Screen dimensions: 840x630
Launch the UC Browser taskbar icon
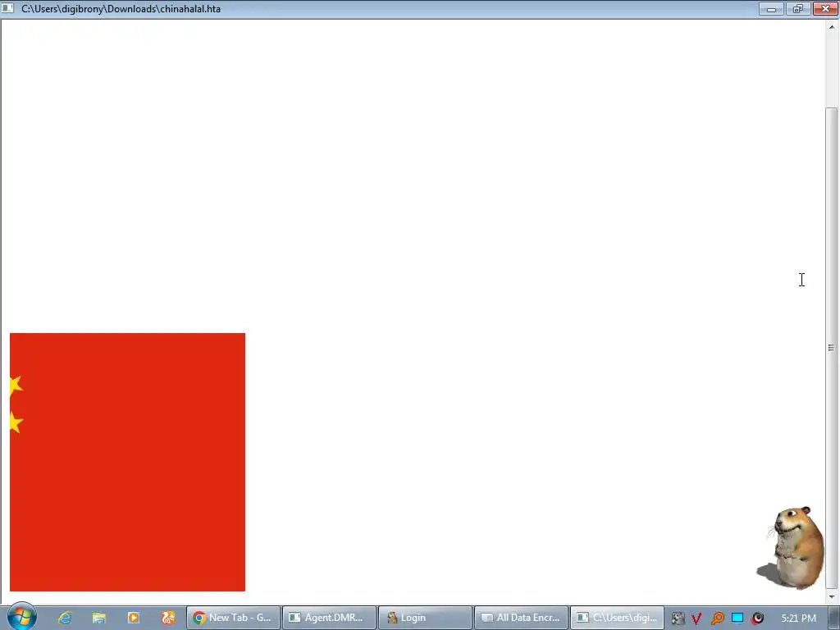click(168, 618)
